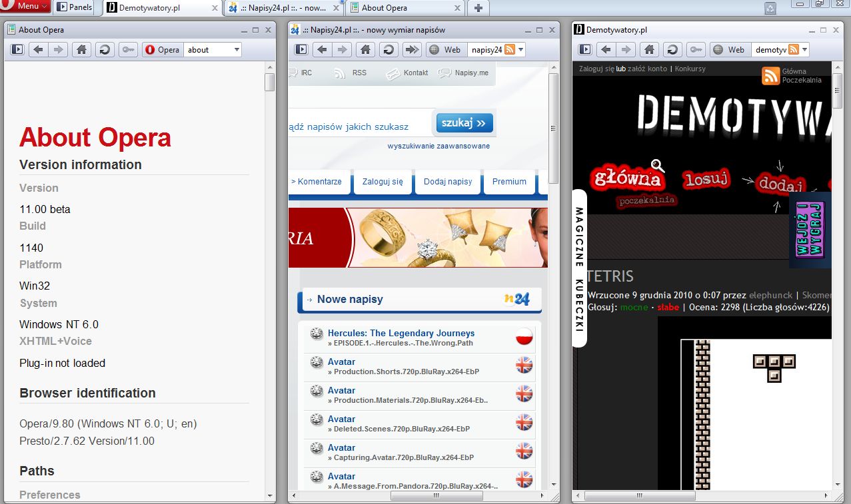Screen dimensions: 851x504
Task: Click the vertical scrollbar in About Opera window
Action: 269,83
